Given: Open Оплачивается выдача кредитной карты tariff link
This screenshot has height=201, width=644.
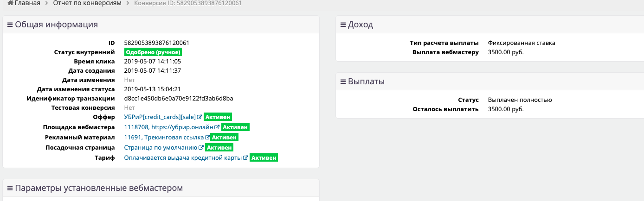Looking at the screenshot, I should (x=183, y=158).
